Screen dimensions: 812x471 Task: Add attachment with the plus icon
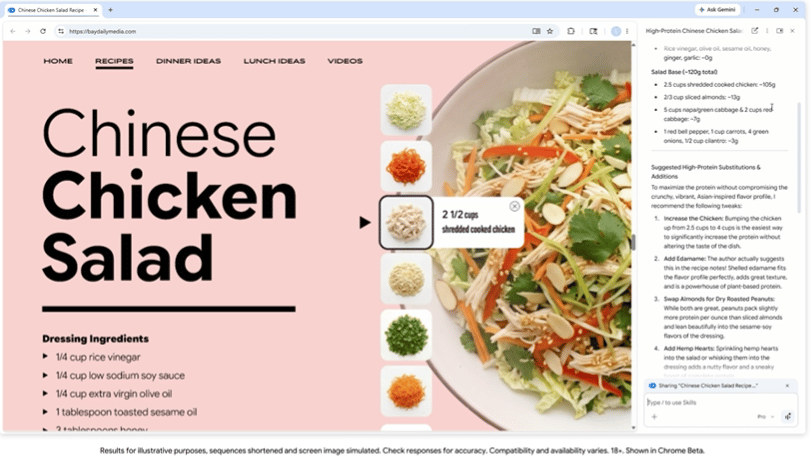click(654, 416)
